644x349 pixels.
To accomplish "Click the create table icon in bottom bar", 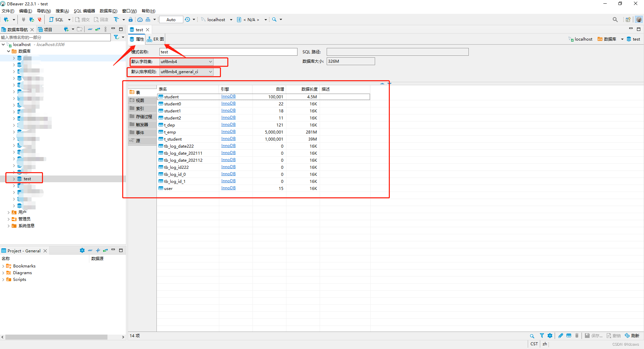I will (x=569, y=336).
